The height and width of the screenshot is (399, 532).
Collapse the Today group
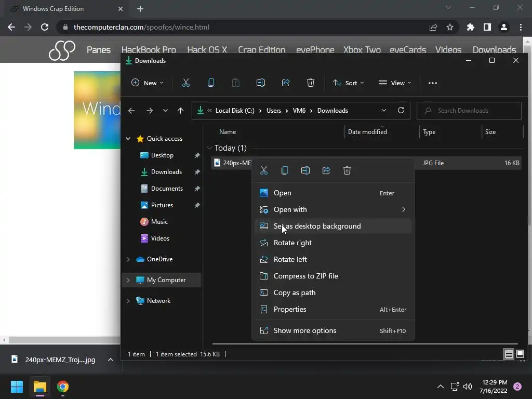[x=210, y=148]
